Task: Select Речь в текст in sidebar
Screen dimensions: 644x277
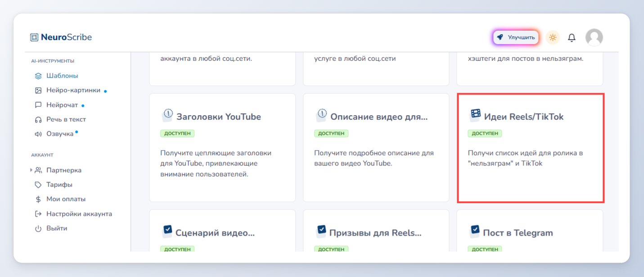Action: point(66,120)
